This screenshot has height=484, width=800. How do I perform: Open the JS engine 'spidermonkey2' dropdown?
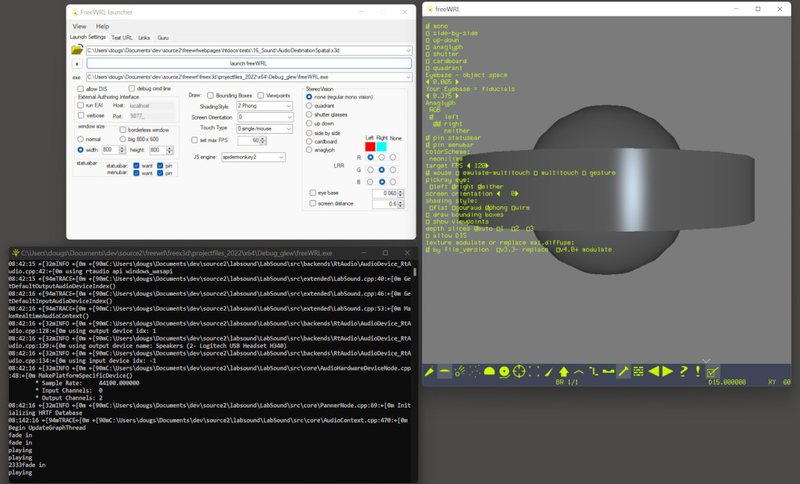click(x=253, y=157)
